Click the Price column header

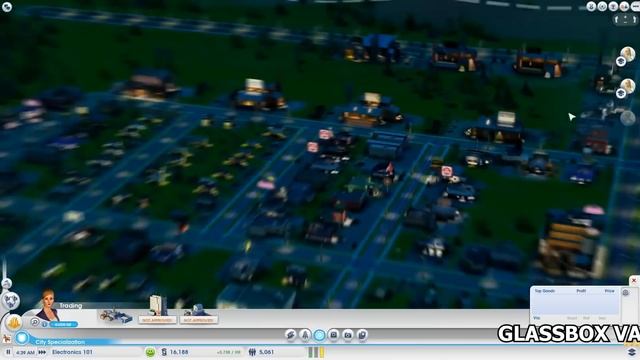point(609,291)
